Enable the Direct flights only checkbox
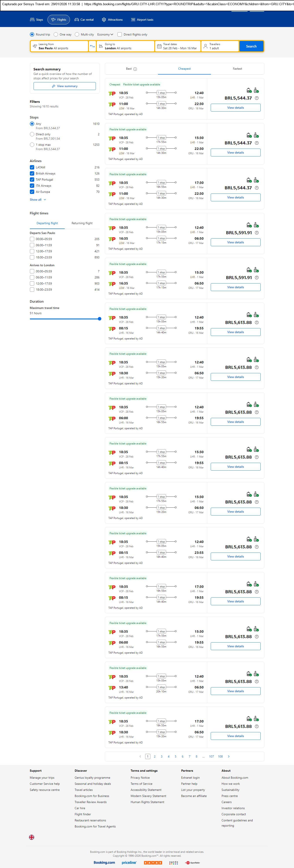Screen dimensions: 294x868 [x=119, y=34]
